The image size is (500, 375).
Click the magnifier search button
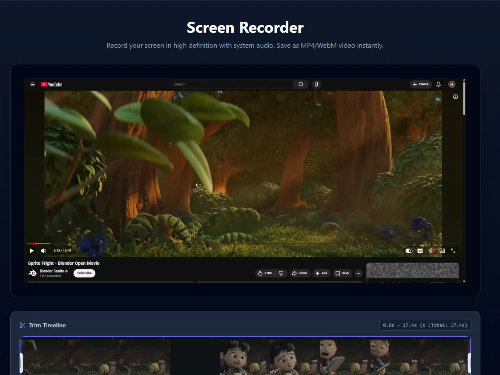coord(301,84)
